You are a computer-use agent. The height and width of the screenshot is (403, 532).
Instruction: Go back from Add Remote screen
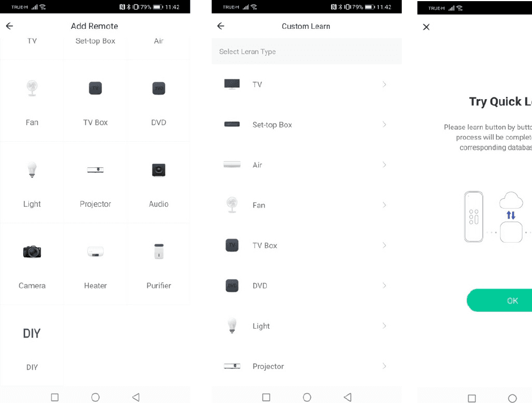pyautogui.click(x=10, y=26)
